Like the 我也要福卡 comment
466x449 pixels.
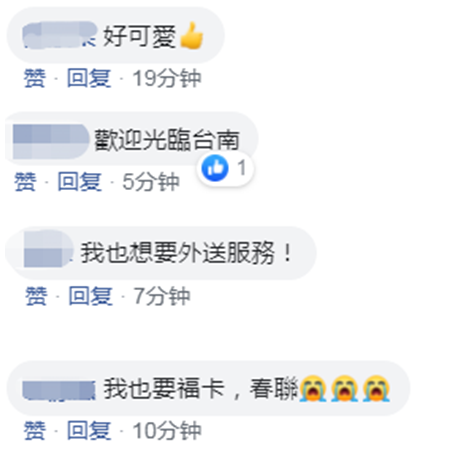click(34, 430)
